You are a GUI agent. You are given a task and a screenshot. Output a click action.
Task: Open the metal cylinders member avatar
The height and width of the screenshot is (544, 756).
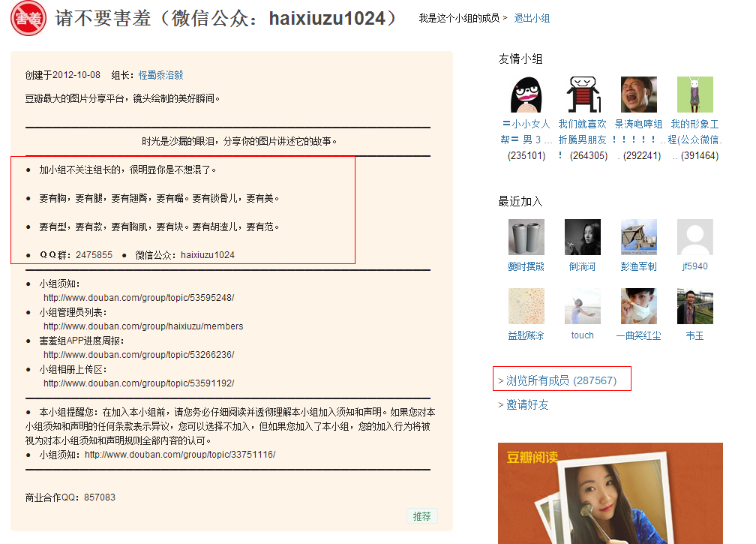(526, 237)
